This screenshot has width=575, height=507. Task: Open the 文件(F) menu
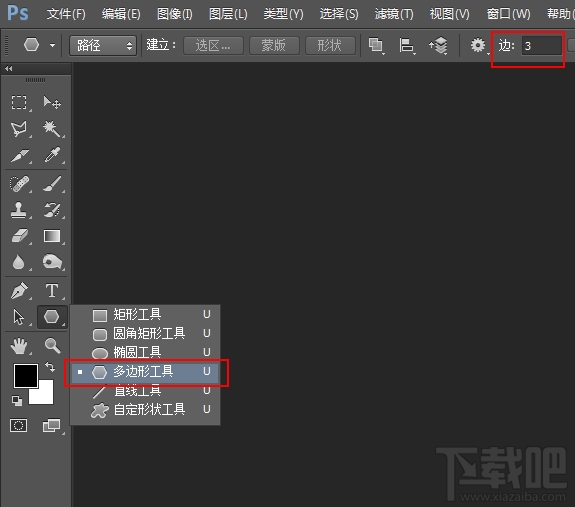point(66,14)
